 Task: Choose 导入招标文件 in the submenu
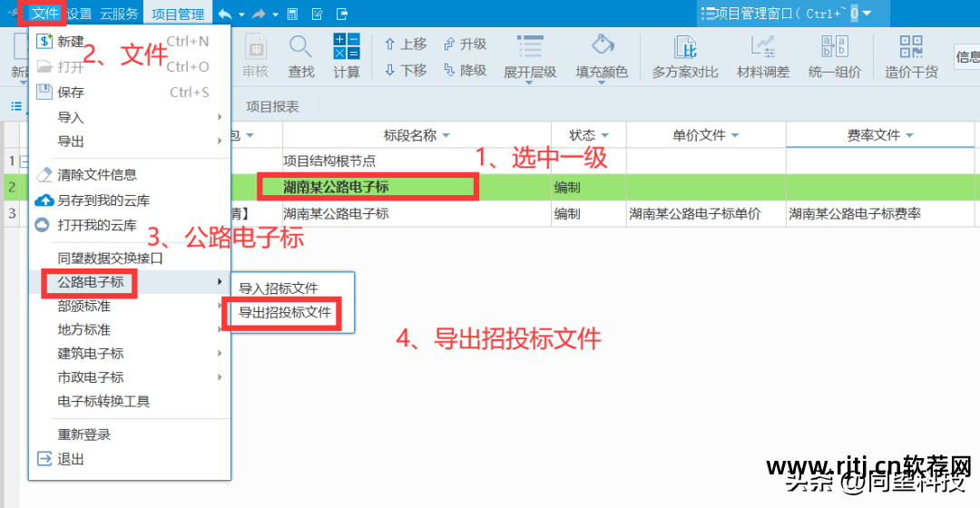coord(292,288)
